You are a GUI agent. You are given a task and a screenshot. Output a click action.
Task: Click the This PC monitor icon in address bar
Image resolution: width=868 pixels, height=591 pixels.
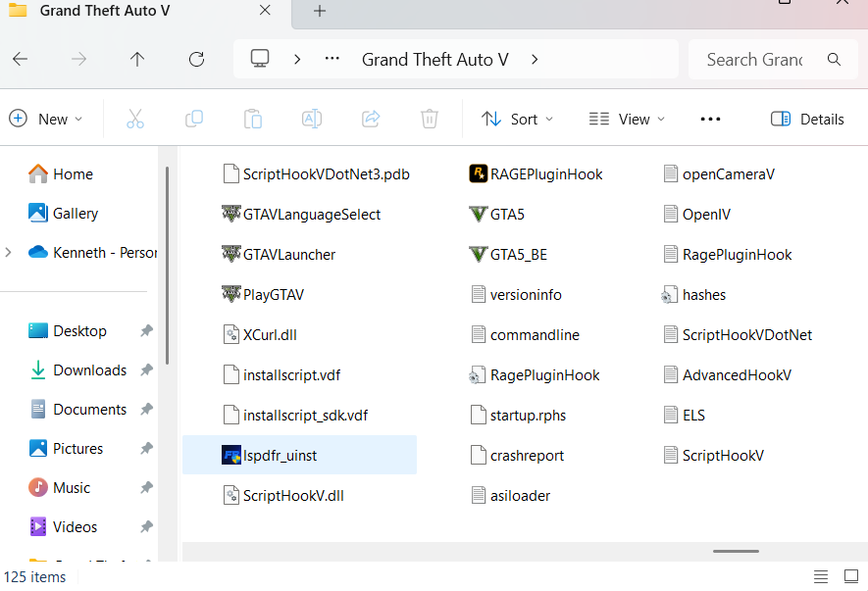click(x=260, y=59)
